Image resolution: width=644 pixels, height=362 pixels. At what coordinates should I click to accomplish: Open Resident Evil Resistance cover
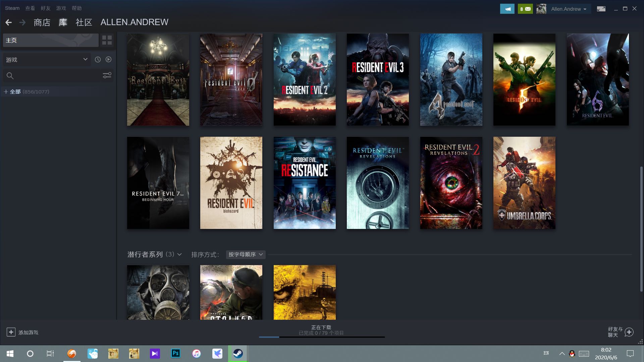tap(305, 183)
